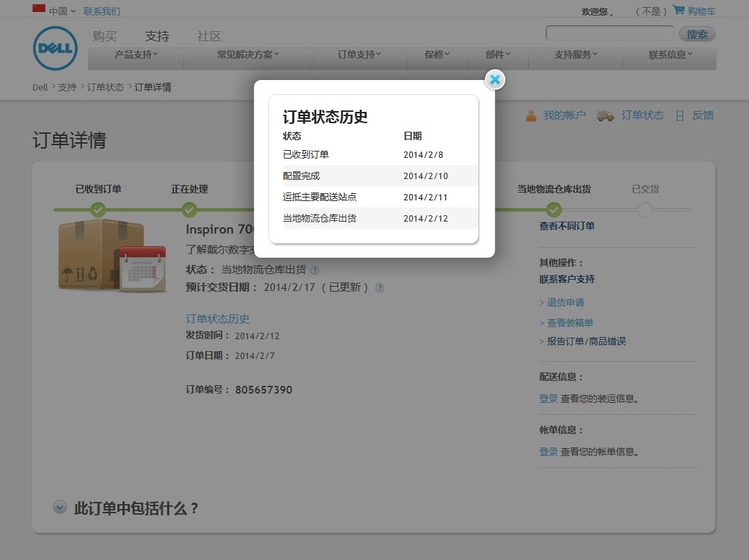The width and height of the screenshot is (749, 560).
Task: Expand the 此订单中包括什么 section
Action: tap(59, 508)
